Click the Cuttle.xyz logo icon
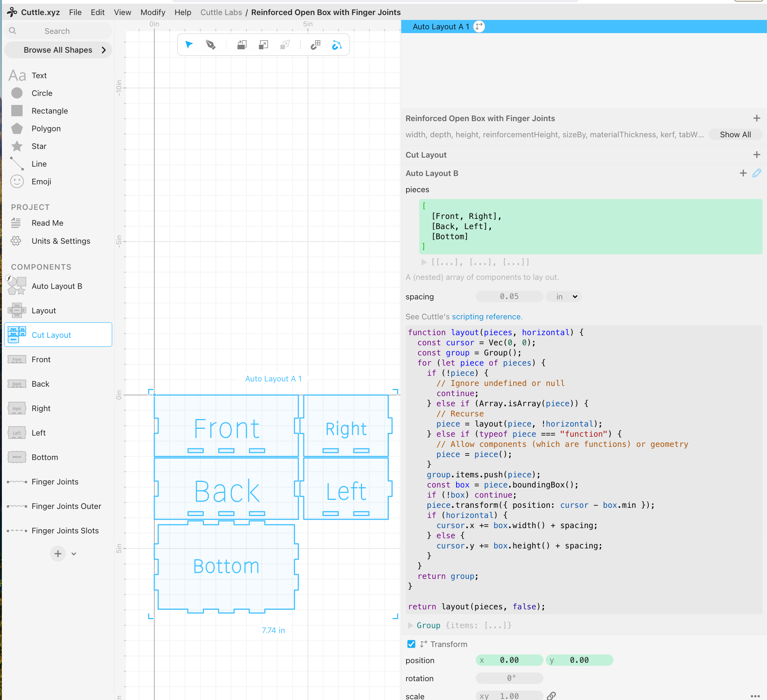The width and height of the screenshot is (767, 700). (x=12, y=12)
